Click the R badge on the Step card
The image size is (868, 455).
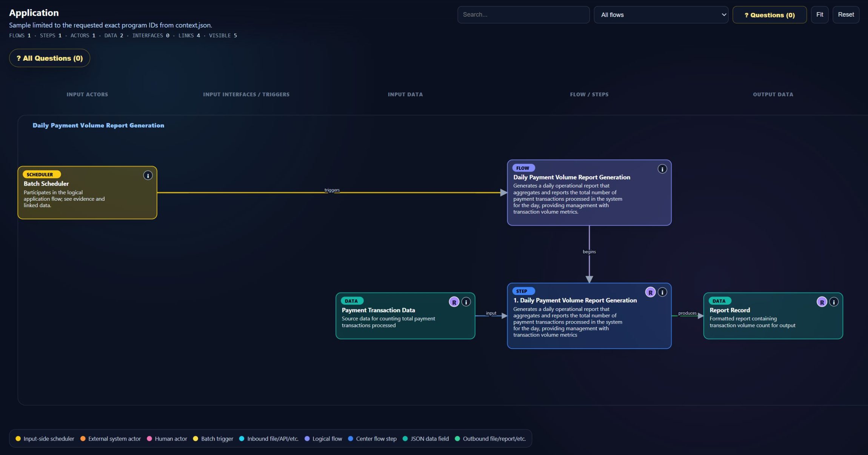650,292
